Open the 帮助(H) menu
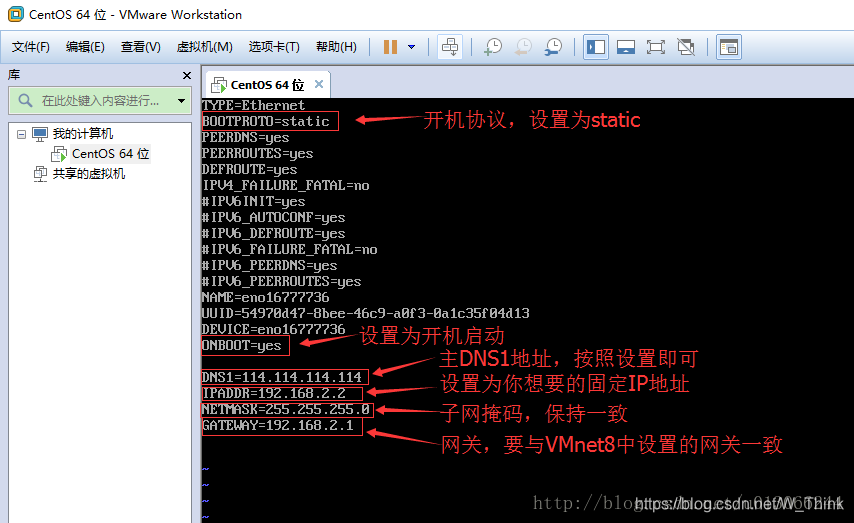 [336, 47]
